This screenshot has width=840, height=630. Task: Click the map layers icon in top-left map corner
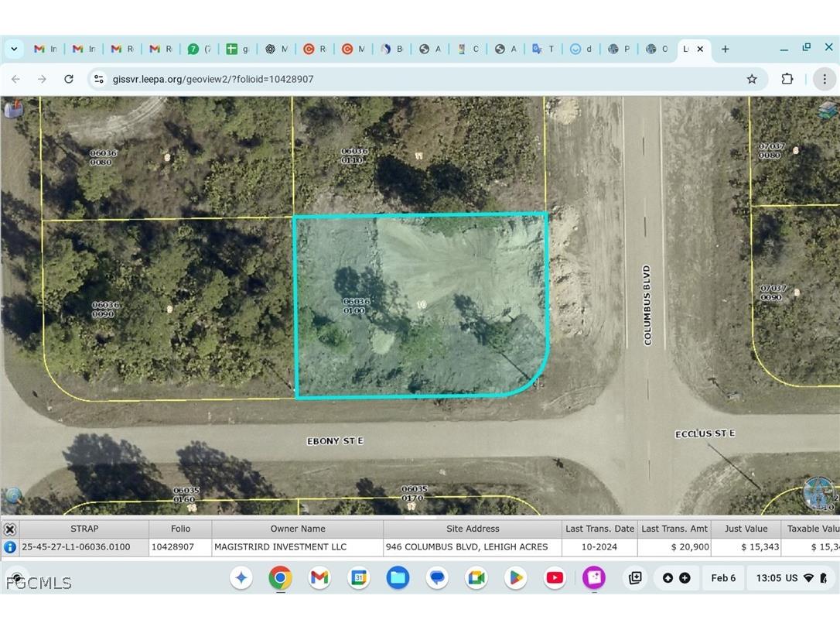pos(14,109)
